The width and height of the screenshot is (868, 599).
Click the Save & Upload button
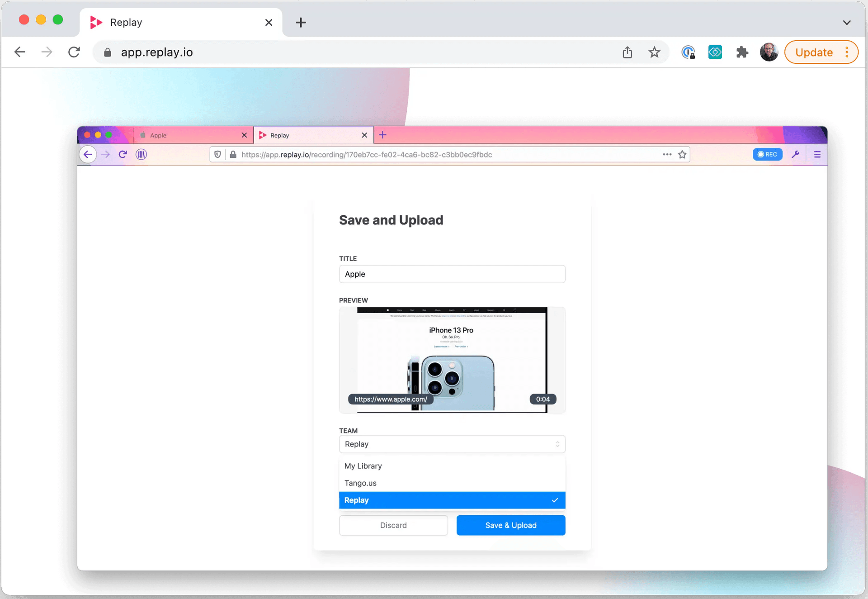click(510, 525)
